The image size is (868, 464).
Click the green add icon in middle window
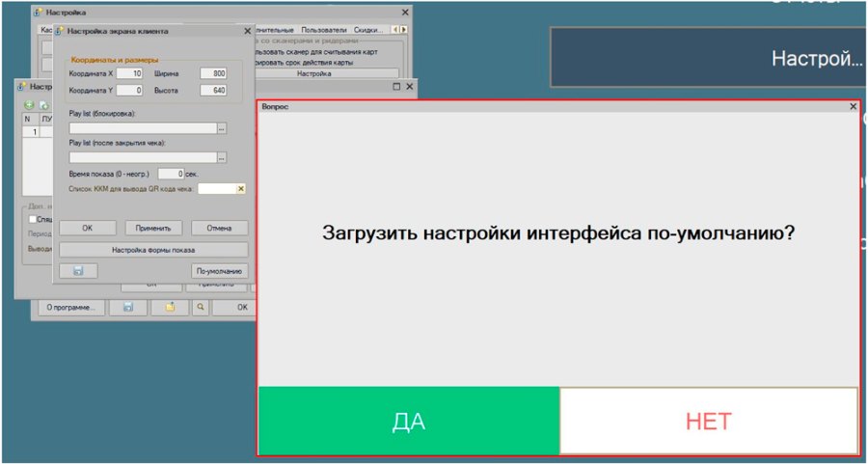pos(29,104)
